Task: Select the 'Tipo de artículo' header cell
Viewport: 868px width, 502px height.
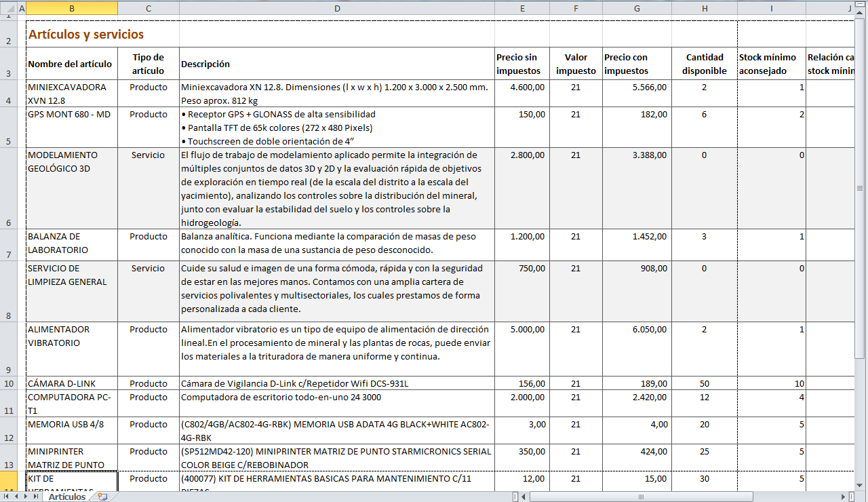Action: coord(149,64)
